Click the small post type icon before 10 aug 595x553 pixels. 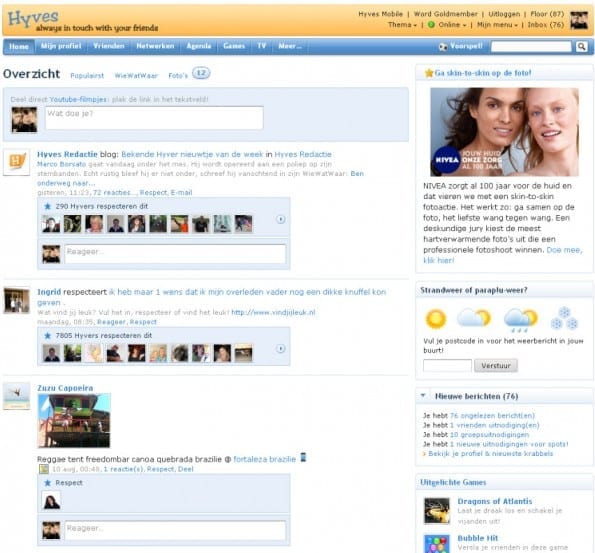tap(44, 469)
